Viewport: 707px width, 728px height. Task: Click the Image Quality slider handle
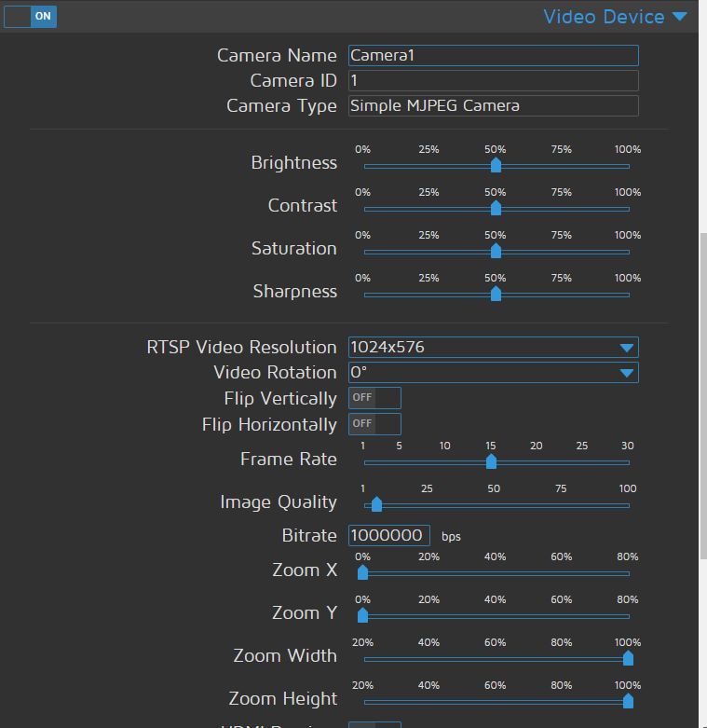(x=376, y=504)
